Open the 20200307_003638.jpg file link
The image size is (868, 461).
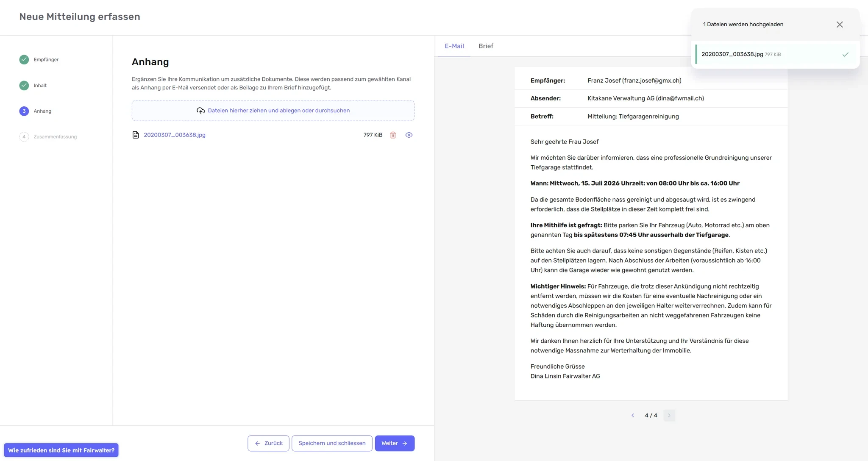[x=175, y=135]
